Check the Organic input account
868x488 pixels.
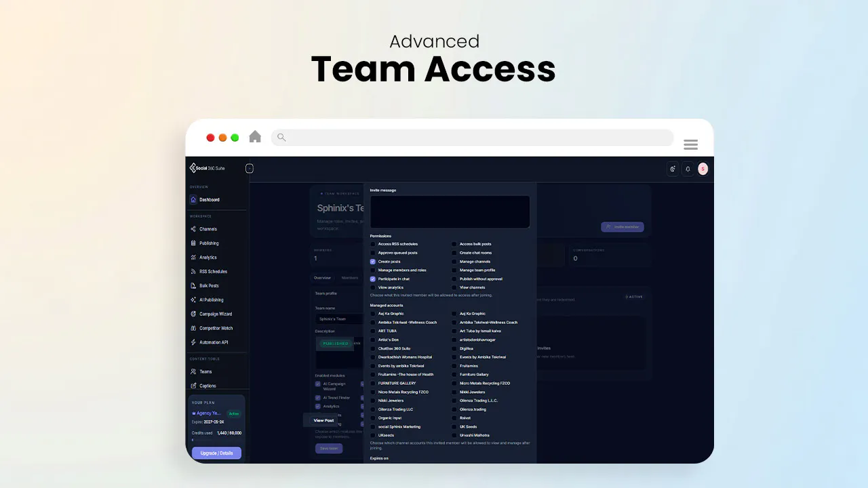(373, 418)
